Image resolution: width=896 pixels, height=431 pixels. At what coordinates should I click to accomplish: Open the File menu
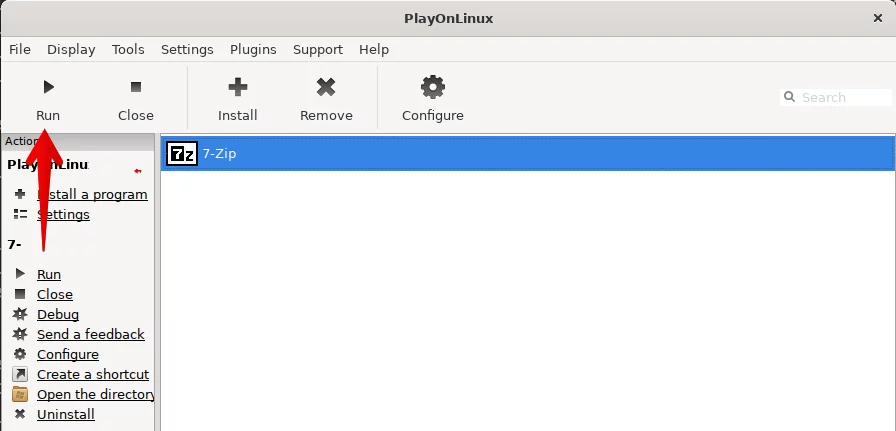click(20, 50)
